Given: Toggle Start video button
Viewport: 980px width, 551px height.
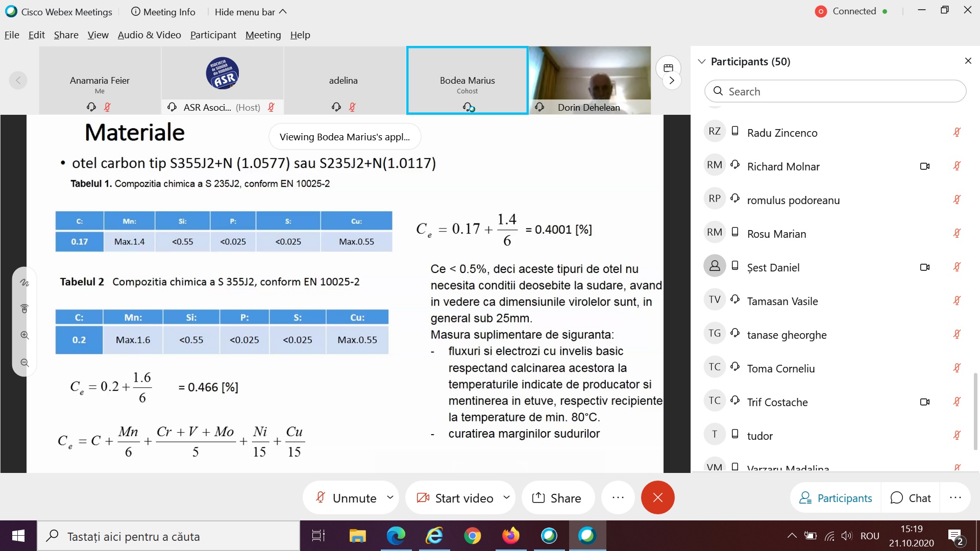Looking at the screenshot, I should pyautogui.click(x=455, y=498).
